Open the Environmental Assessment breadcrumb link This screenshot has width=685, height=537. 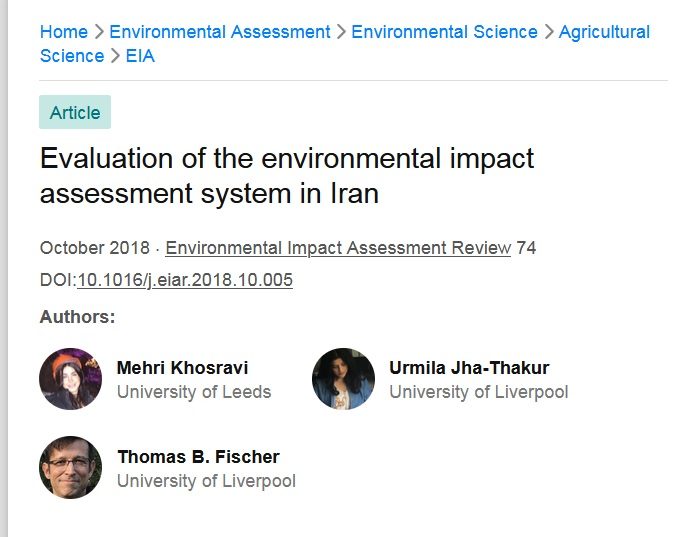click(x=220, y=32)
